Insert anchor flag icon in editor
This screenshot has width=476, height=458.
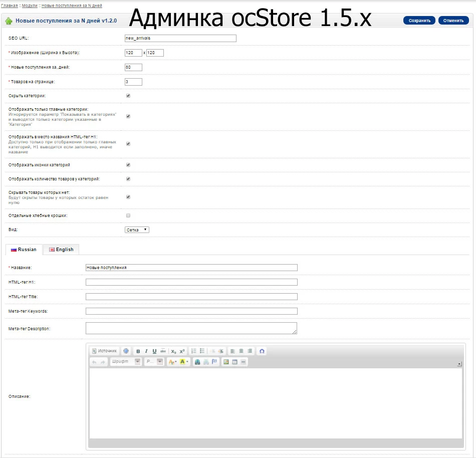tap(214, 362)
